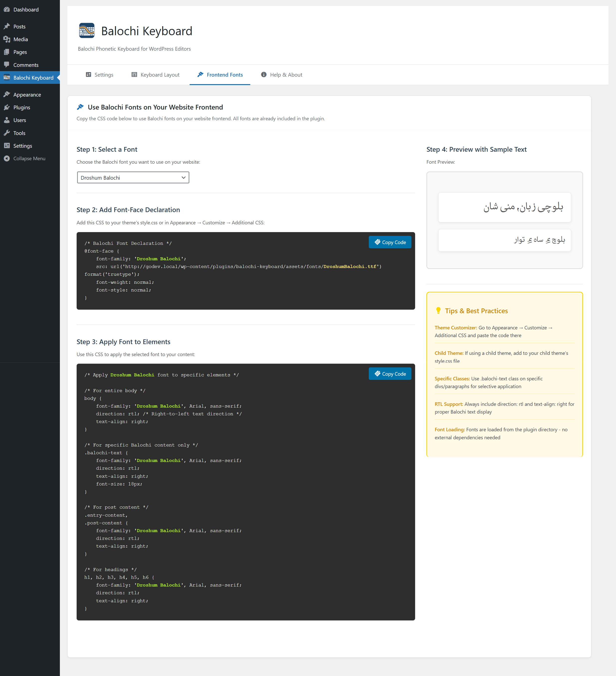Copy the Font-Face Declaration code
The height and width of the screenshot is (676, 616).
(x=390, y=242)
